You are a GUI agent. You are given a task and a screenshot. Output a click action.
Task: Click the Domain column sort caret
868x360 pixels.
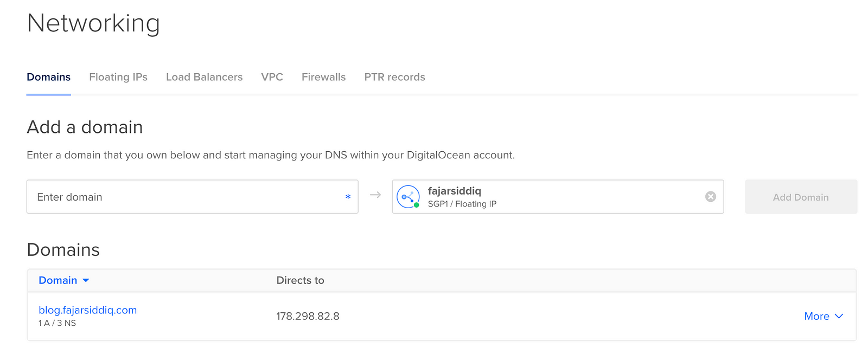click(x=86, y=280)
